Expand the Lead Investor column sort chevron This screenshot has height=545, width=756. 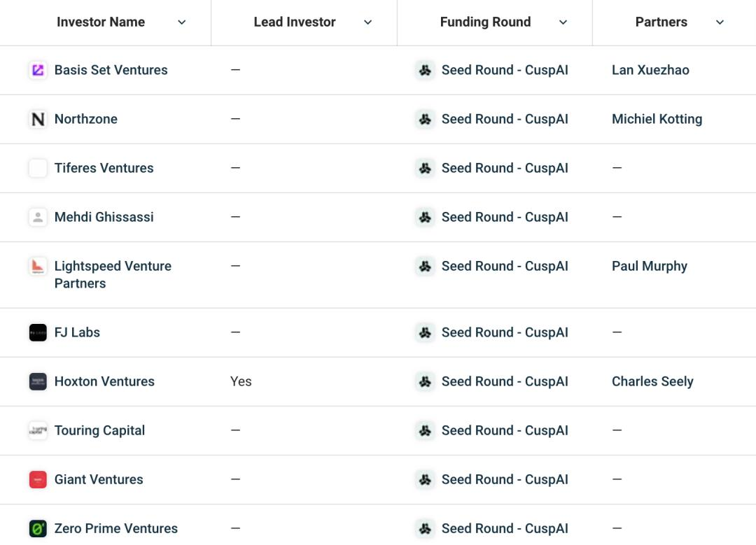click(x=368, y=22)
